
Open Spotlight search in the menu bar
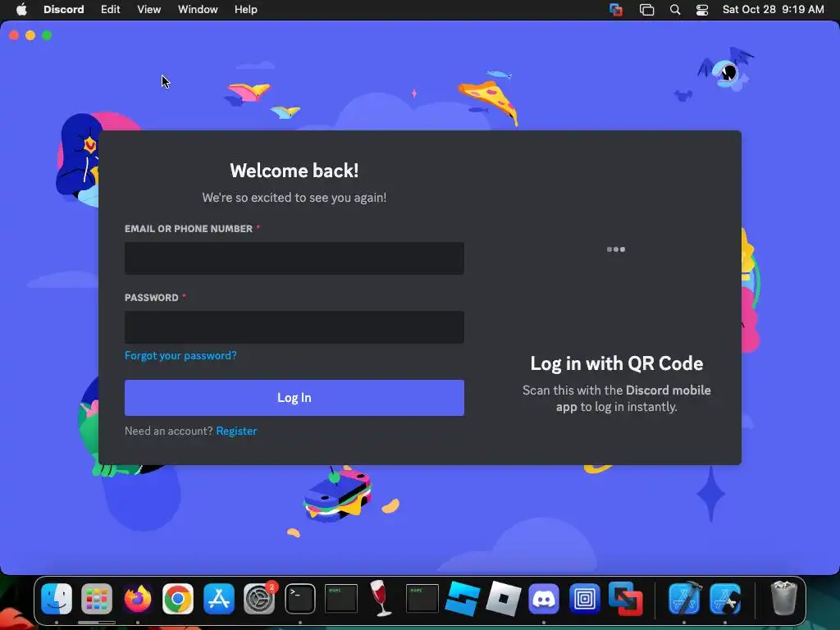coord(675,10)
